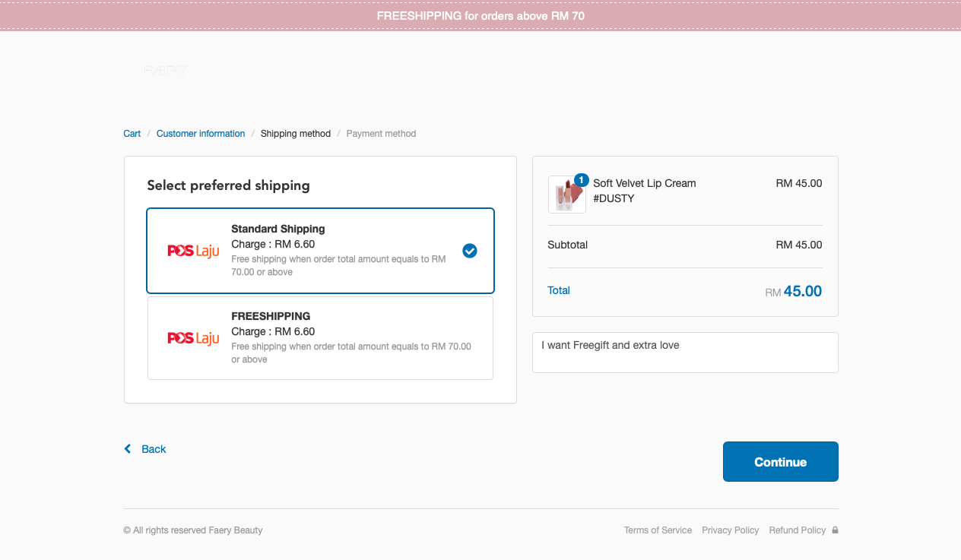Click 'Charge : RM 6.60' under FREESHIPPING
Image resolution: width=961 pixels, height=560 pixels.
click(273, 331)
